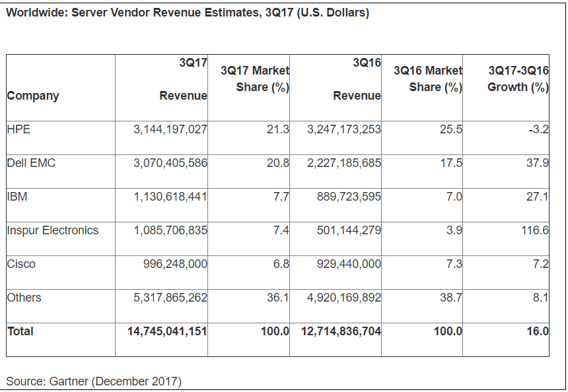568x392 pixels.
Task: Click the 'HPE' company cell
Action: (18, 129)
